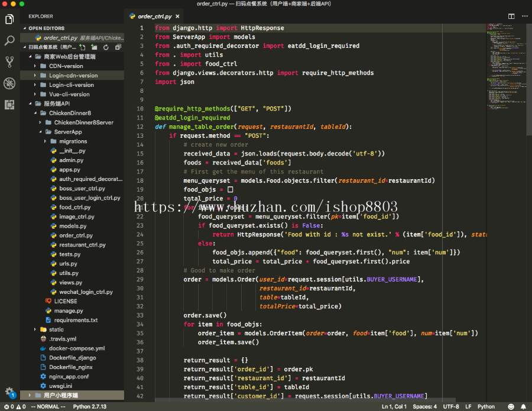Image resolution: width=532 pixels, height=411 pixels.
Task: Click the New File icon in Explorer
Action: click(x=82, y=47)
